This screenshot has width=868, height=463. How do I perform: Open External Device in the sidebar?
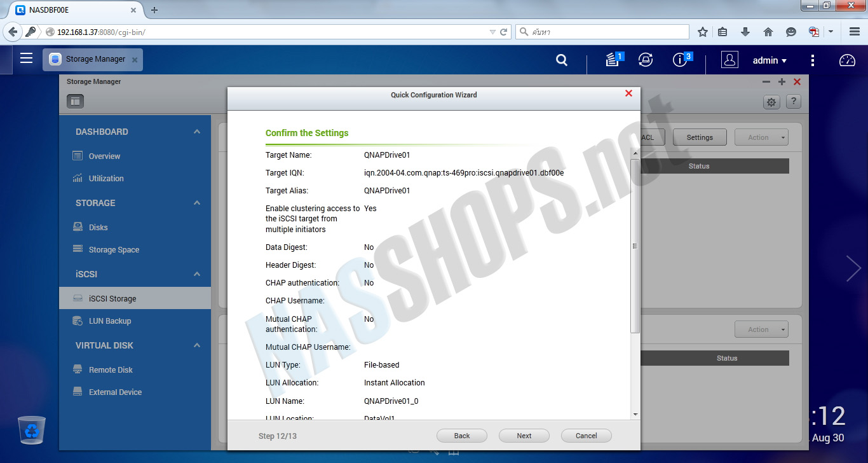click(x=135, y=392)
